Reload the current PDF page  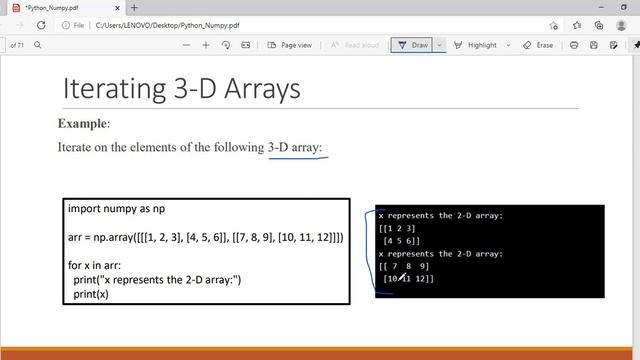(41, 25)
